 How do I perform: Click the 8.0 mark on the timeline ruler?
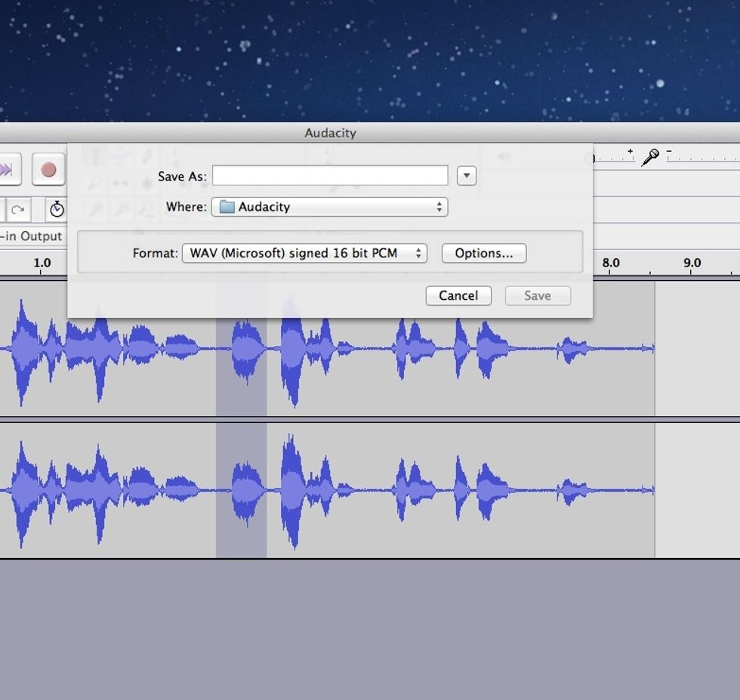point(611,263)
